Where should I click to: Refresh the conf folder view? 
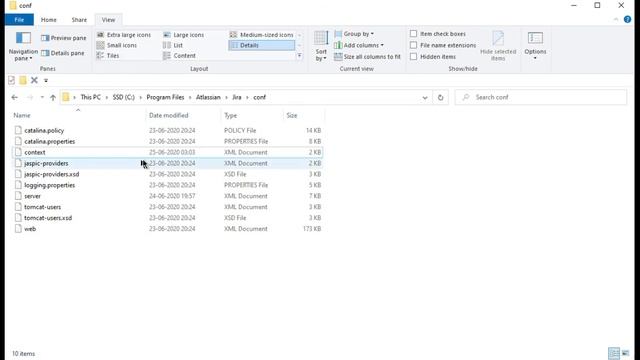click(440, 98)
